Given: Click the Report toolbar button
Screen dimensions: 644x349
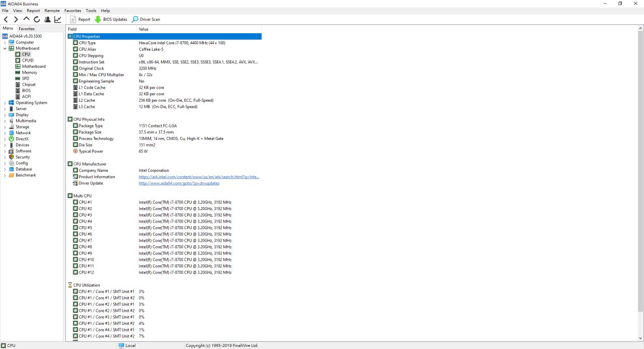Looking at the screenshot, I should pyautogui.click(x=80, y=19).
